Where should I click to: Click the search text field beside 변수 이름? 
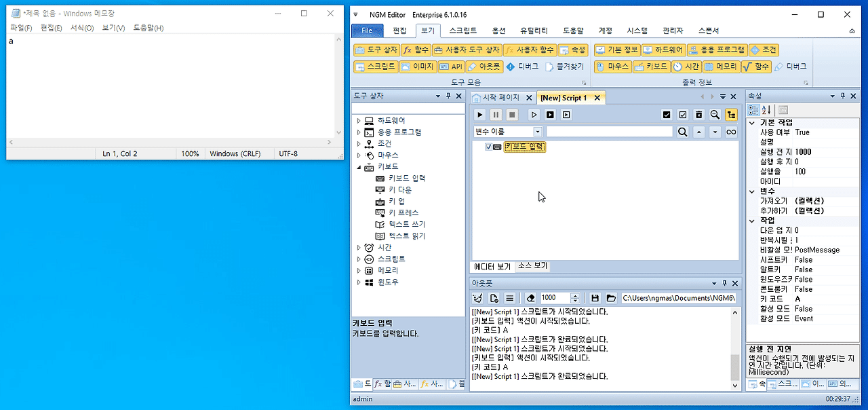pyautogui.click(x=610, y=132)
